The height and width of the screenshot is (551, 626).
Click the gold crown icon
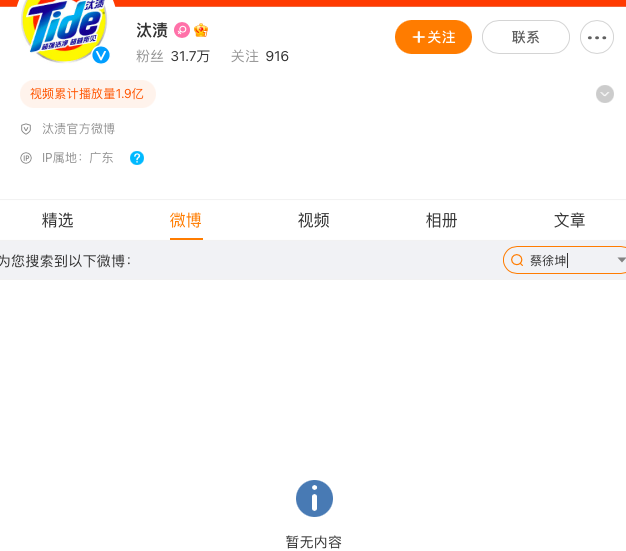[x=201, y=30]
